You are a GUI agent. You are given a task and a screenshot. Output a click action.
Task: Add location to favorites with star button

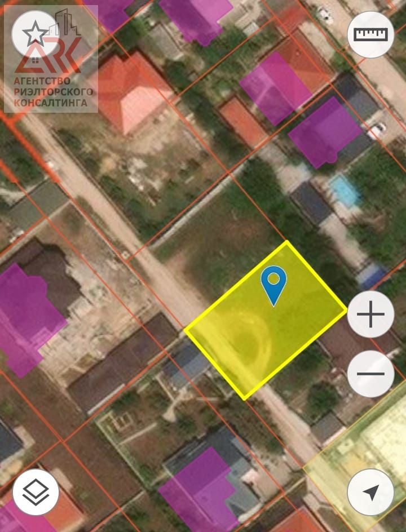35,34
